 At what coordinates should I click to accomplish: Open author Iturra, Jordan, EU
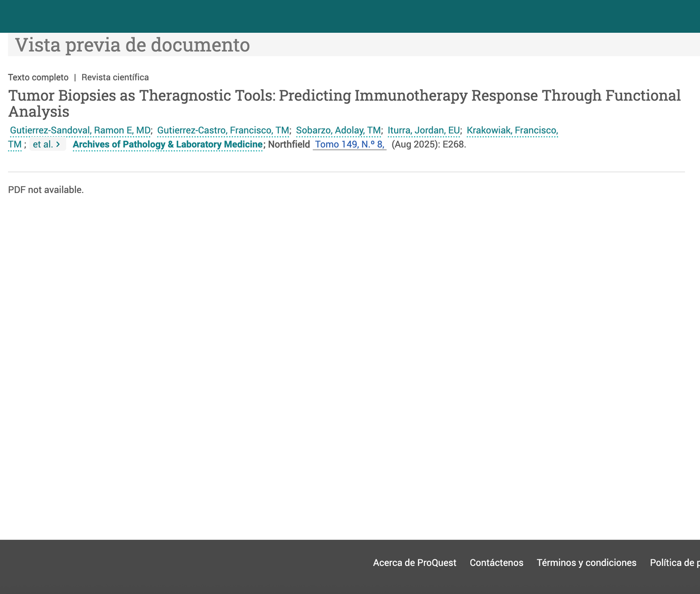click(423, 130)
